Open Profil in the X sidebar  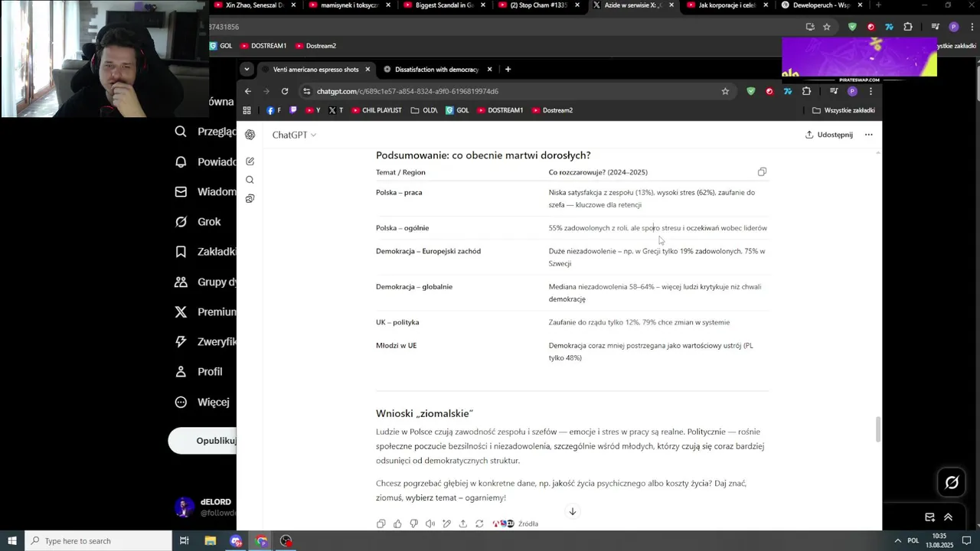(199, 372)
